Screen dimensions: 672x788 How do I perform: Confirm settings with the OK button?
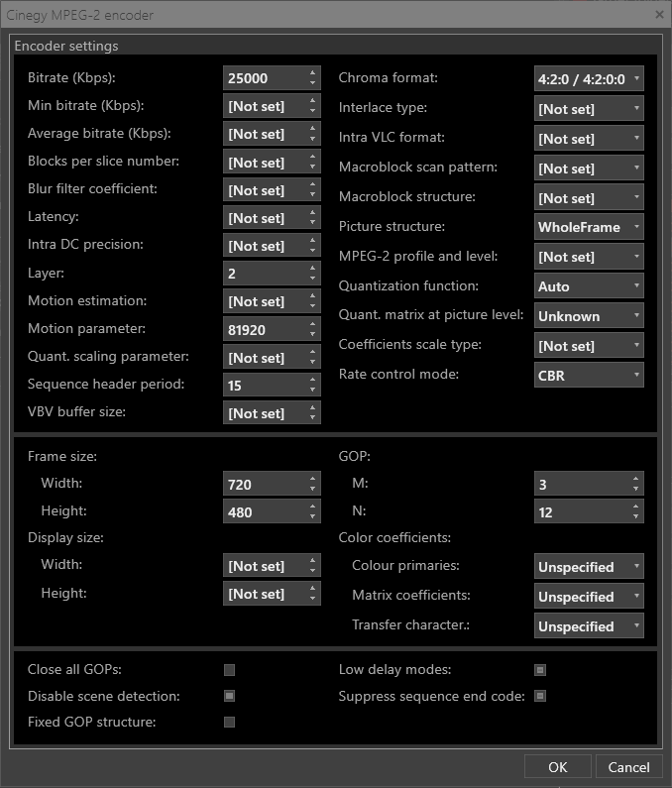coord(558,767)
